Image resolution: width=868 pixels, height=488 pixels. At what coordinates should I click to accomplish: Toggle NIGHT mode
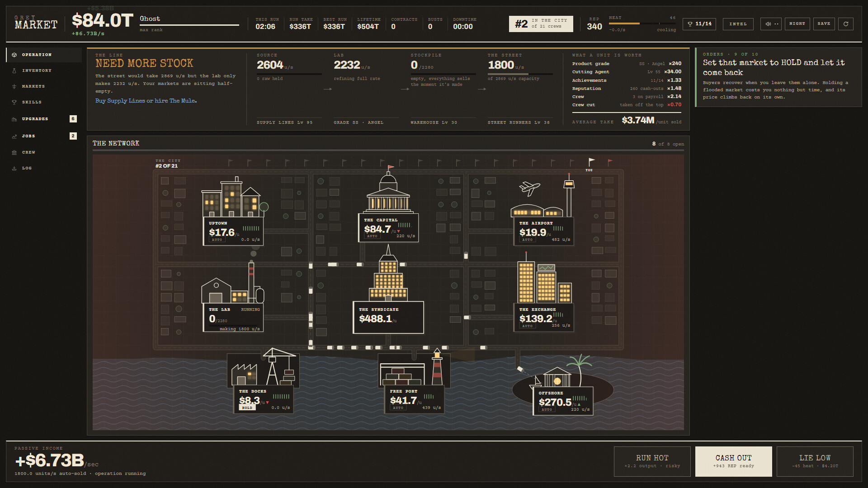797,24
